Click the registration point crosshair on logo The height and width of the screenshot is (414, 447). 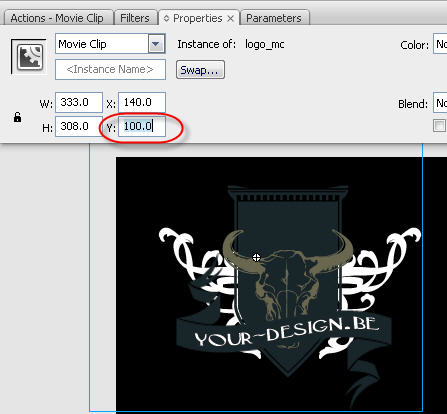[x=256, y=257]
